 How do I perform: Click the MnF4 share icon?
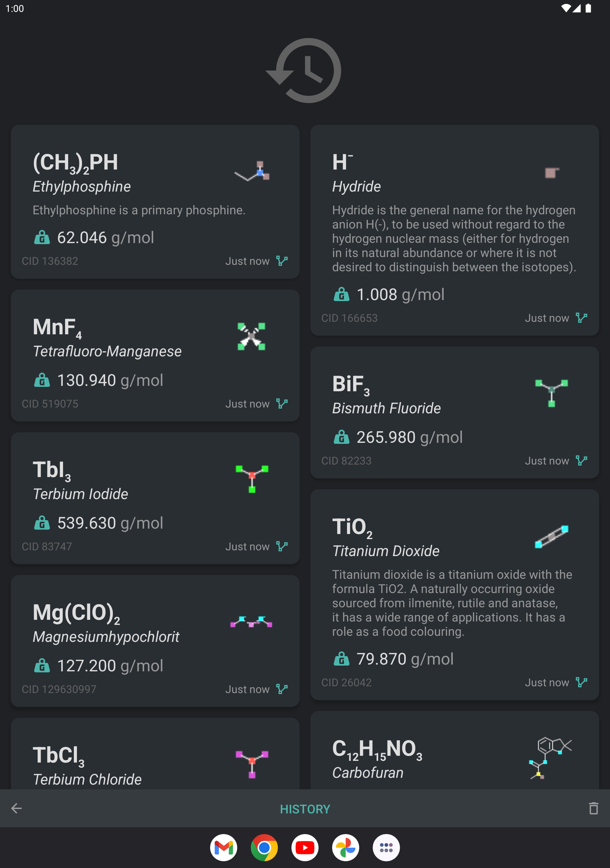282,403
